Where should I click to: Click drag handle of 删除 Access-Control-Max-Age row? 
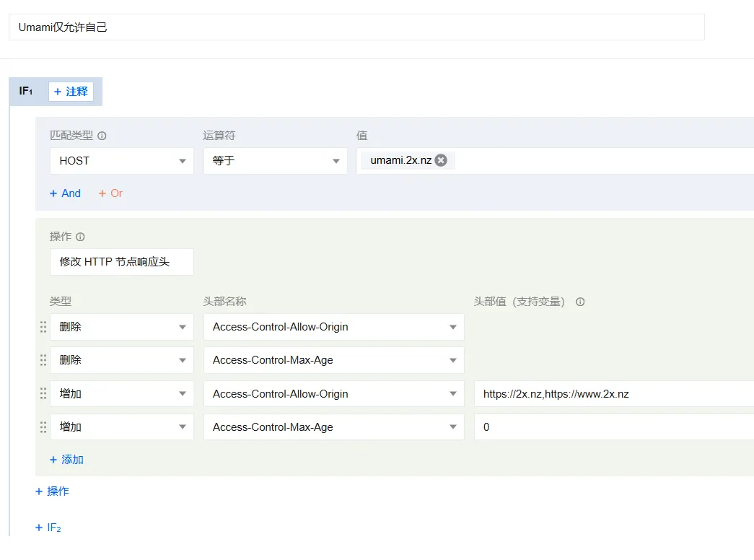click(x=43, y=360)
